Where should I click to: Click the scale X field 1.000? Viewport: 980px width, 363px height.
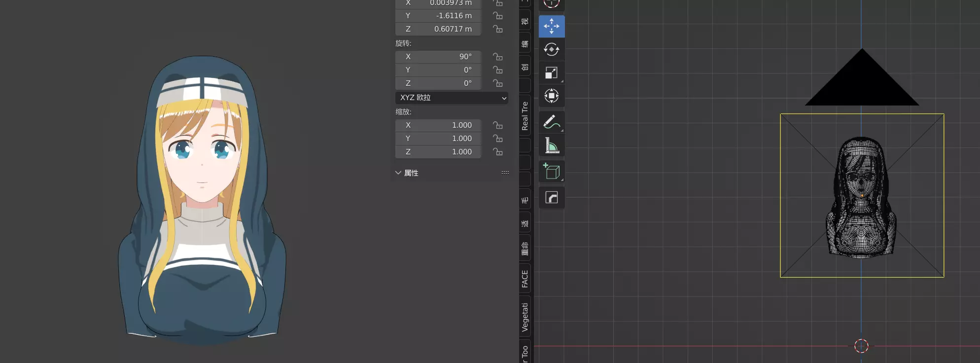[438, 125]
